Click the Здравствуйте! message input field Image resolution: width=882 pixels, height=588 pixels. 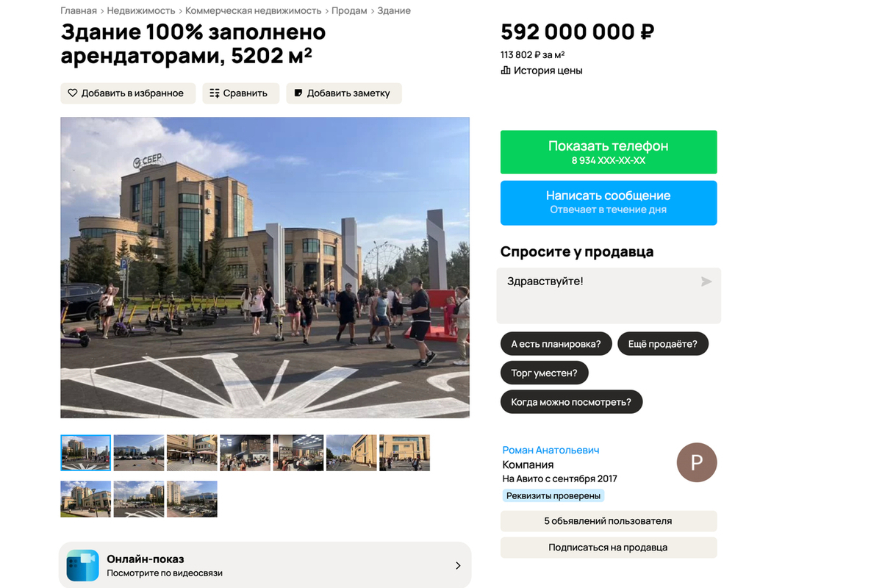(x=609, y=295)
